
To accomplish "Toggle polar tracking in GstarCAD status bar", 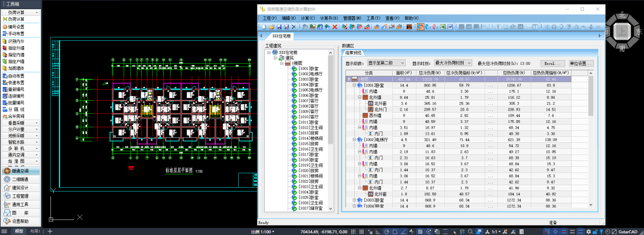I will click(386, 231).
